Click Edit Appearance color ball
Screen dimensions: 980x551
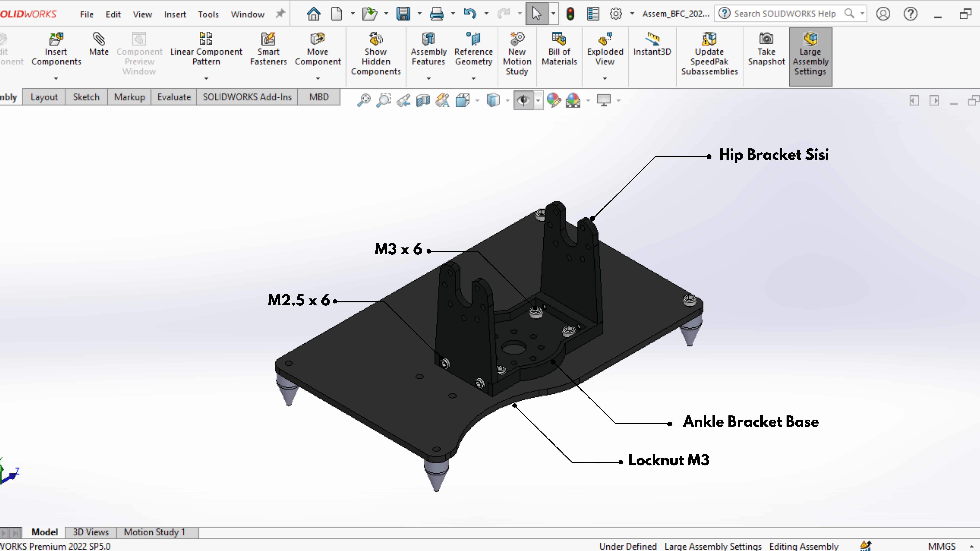[554, 100]
